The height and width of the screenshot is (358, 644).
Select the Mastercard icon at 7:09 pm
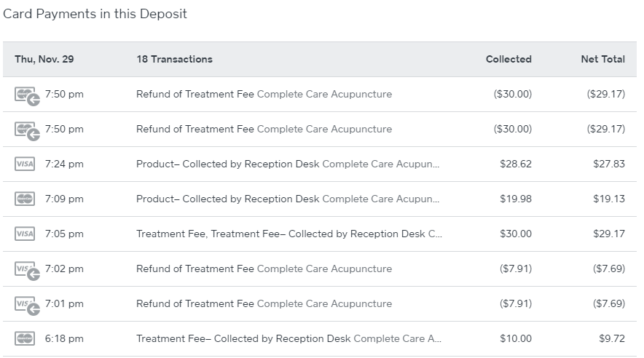[25, 199]
